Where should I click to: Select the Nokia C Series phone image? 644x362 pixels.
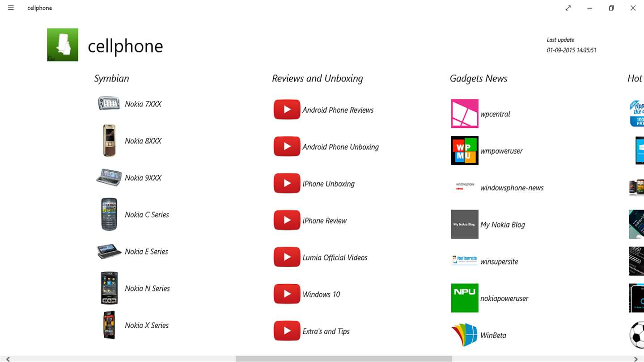109,215
